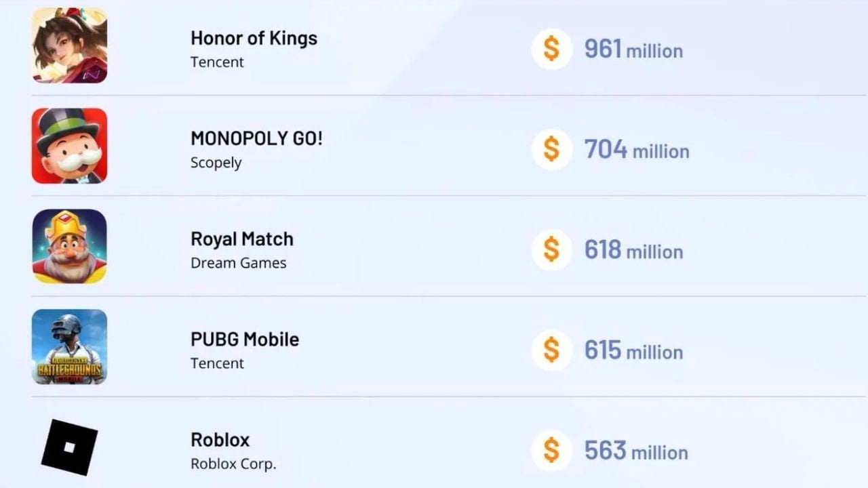868x488 pixels.
Task: Click dollar icon beside 618 million
Action: 551,250
